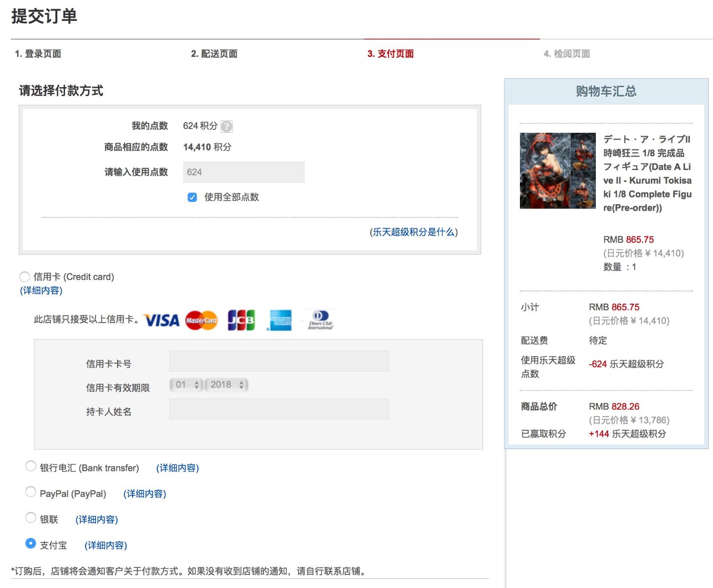This screenshot has height=588, width=713.
Task: Select the PayPal payment radio button
Action: 30,492
